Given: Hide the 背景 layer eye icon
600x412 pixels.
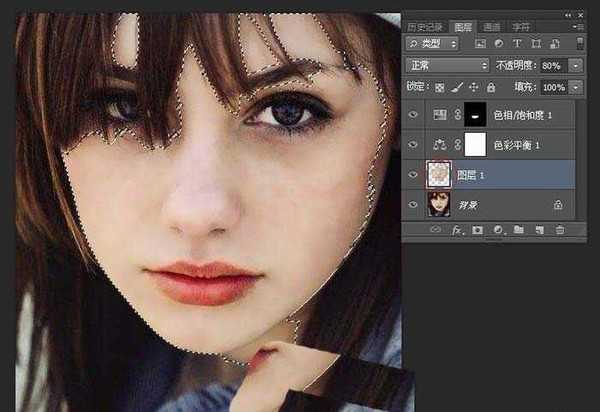Looking at the screenshot, I should coord(412,204).
